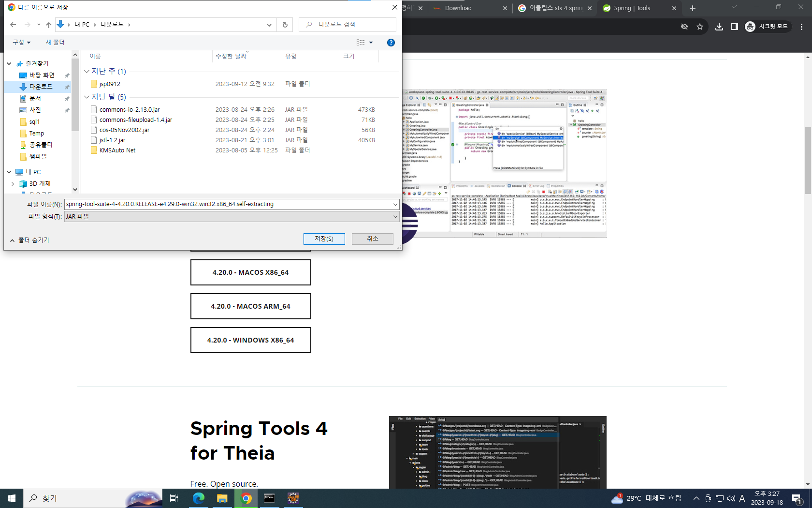Go back in the save dialog

(x=13, y=25)
